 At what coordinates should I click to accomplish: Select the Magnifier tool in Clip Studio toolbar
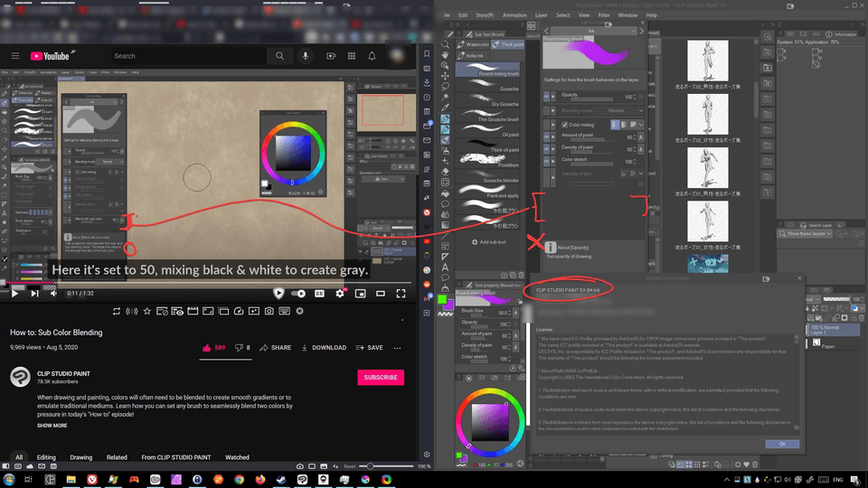445,44
